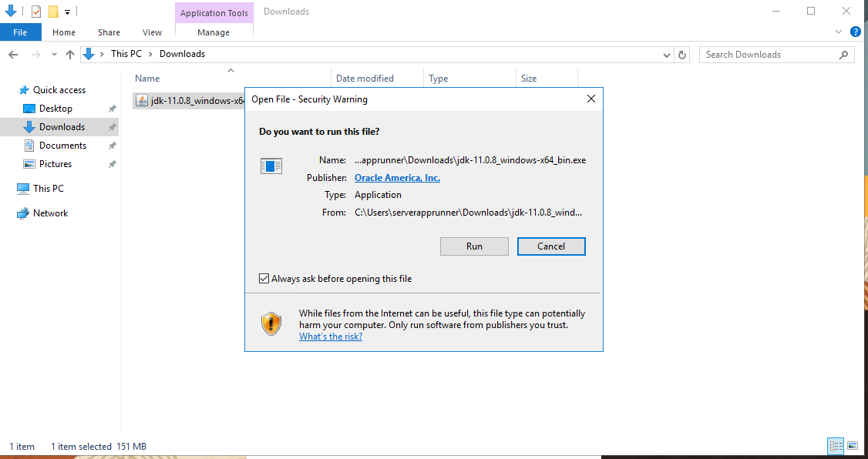Open the File menu tab

(20, 32)
